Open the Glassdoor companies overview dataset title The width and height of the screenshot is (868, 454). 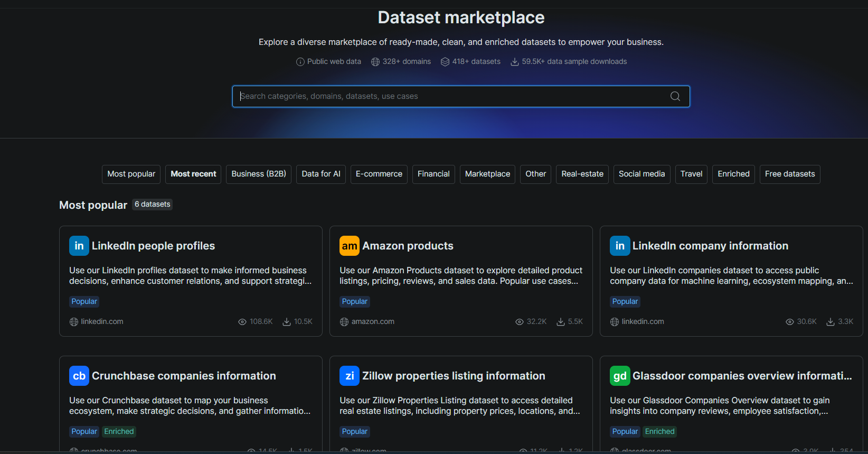pos(742,376)
